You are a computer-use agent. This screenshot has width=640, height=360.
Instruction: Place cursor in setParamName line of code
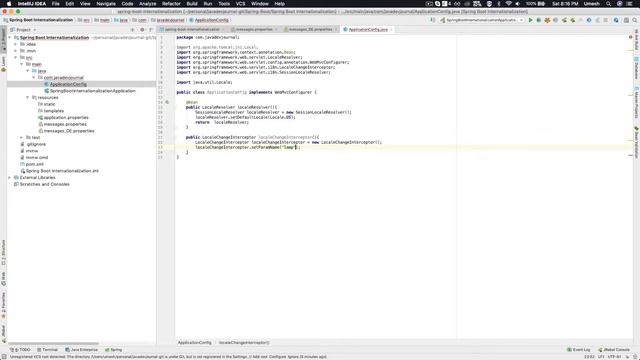247,147
